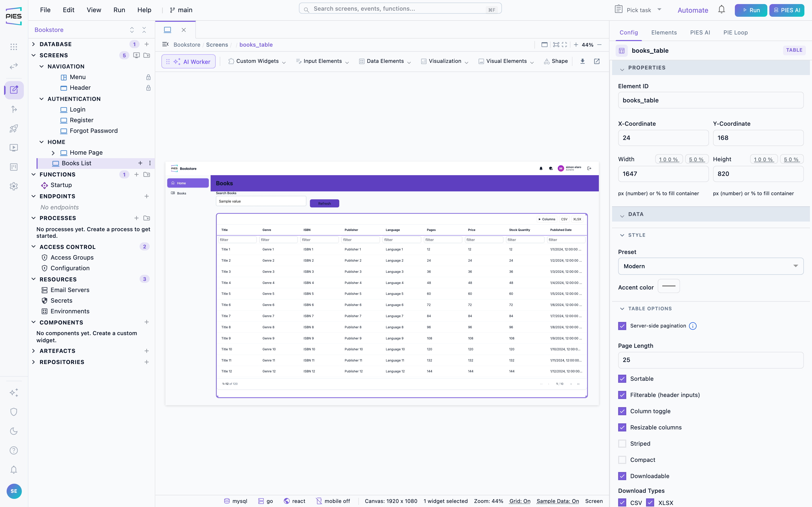The image size is (812, 507).
Task: Open the Accent color swatch
Action: 669,286
